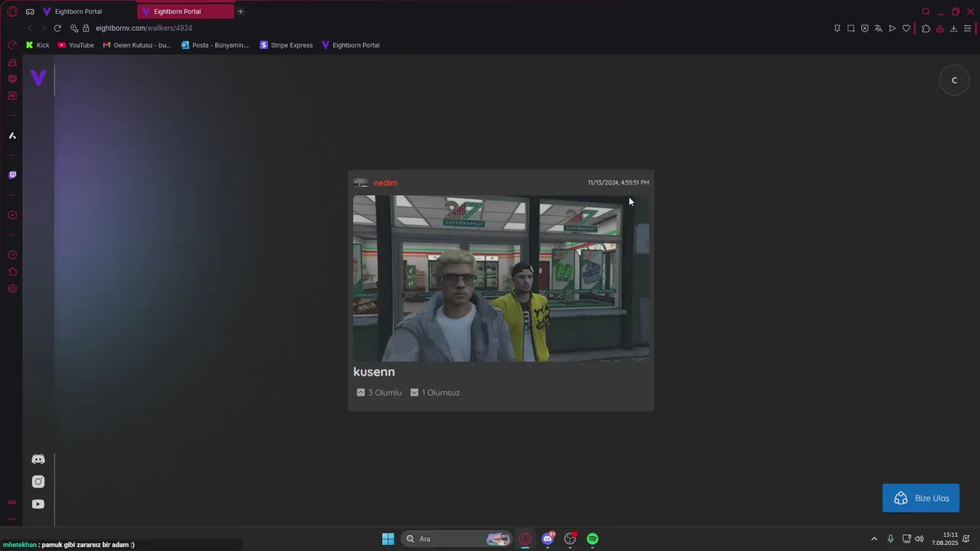This screenshot has width=980, height=551.
Task: Open the sidebar media player
Action: pyautogui.click(x=12, y=215)
